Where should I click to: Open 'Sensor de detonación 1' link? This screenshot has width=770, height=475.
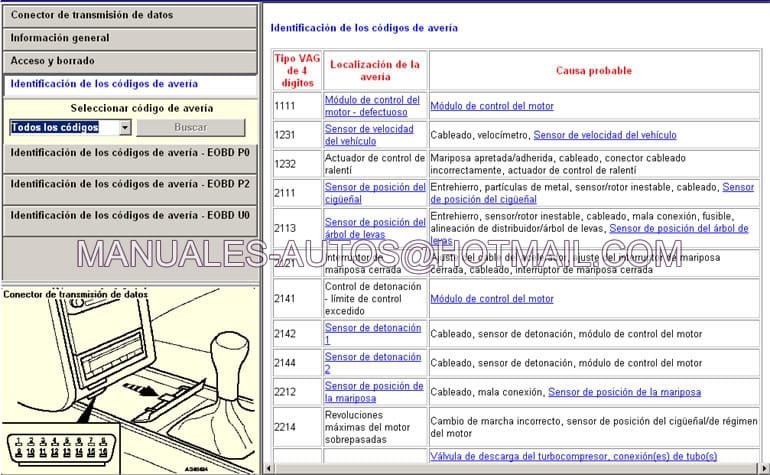[373, 334]
